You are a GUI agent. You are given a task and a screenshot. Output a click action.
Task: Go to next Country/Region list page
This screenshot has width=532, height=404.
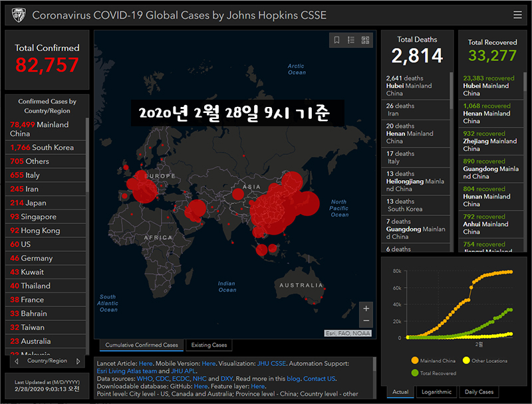pos(78,361)
